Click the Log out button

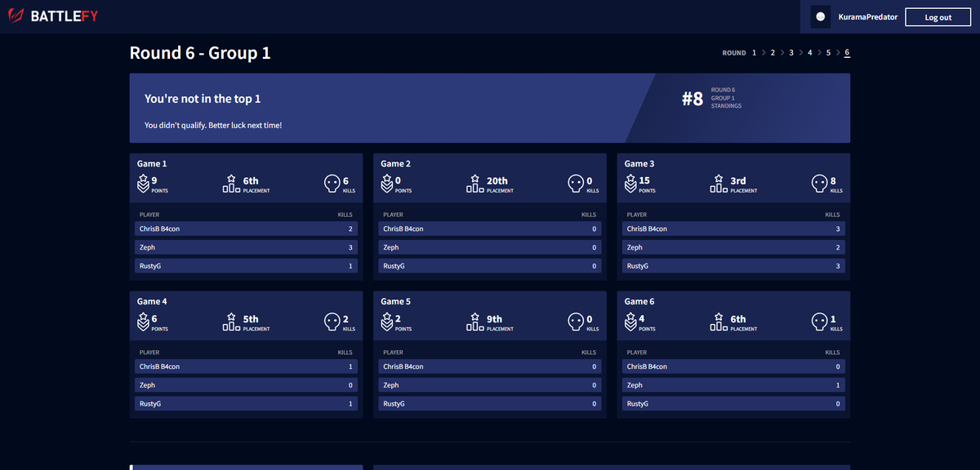pos(938,17)
